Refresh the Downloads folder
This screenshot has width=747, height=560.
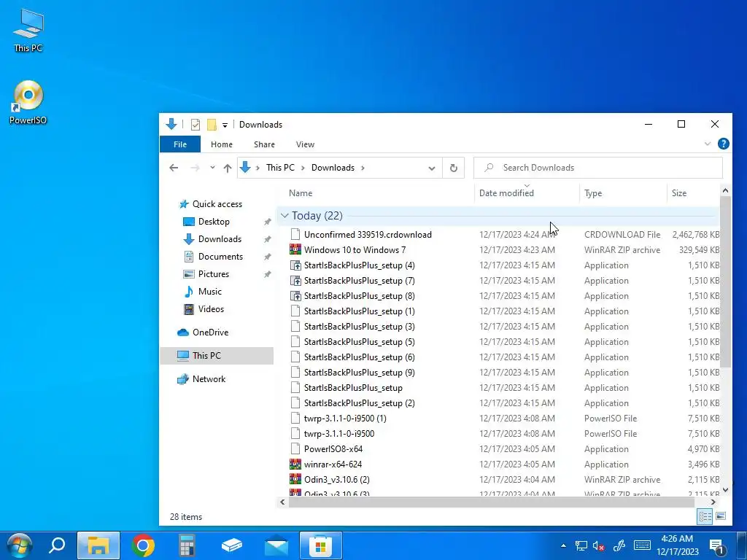[454, 168]
